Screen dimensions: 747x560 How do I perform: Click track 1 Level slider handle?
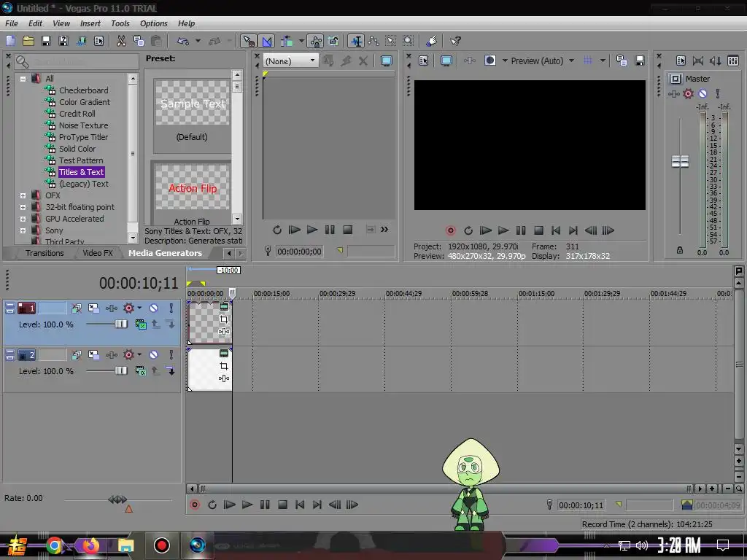click(x=121, y=324)
